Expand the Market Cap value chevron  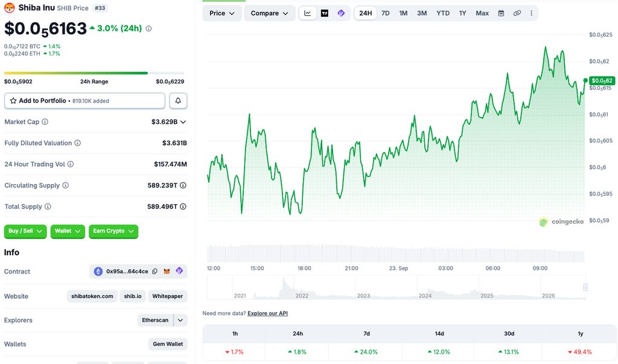pos(183,122)
